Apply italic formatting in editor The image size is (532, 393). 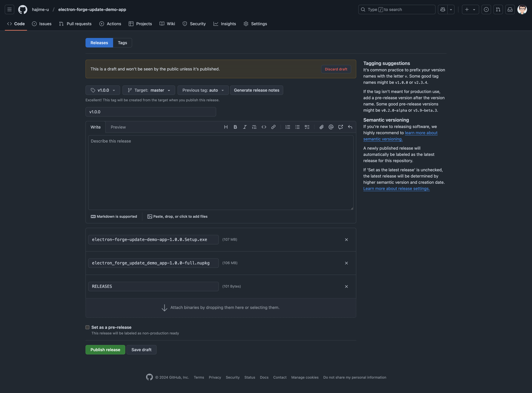[x=245, y=127]
